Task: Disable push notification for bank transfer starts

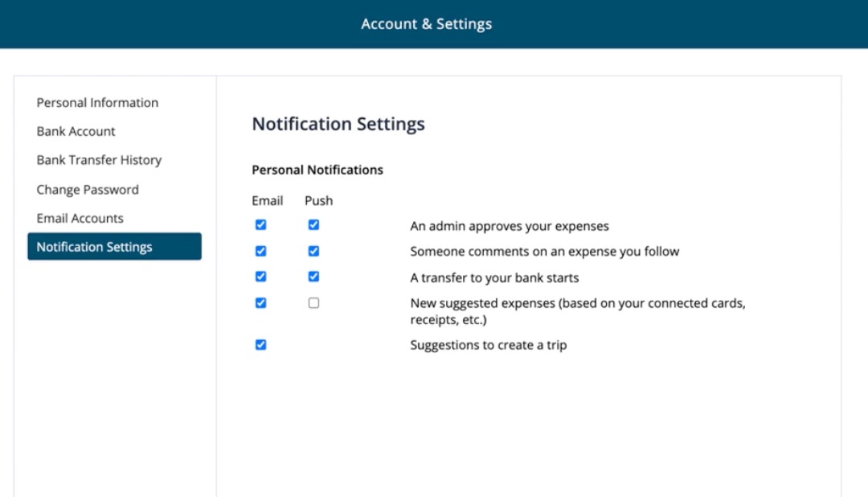Action: [x=313, y=276]
